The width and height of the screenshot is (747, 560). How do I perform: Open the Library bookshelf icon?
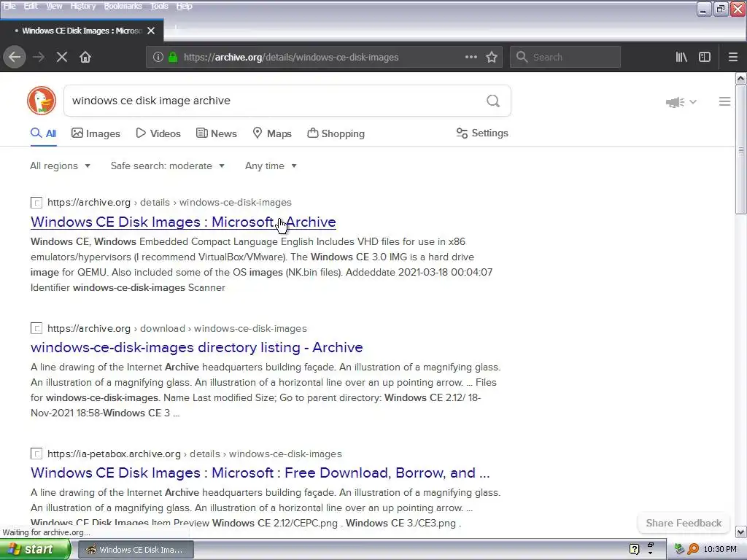point(681,57)
